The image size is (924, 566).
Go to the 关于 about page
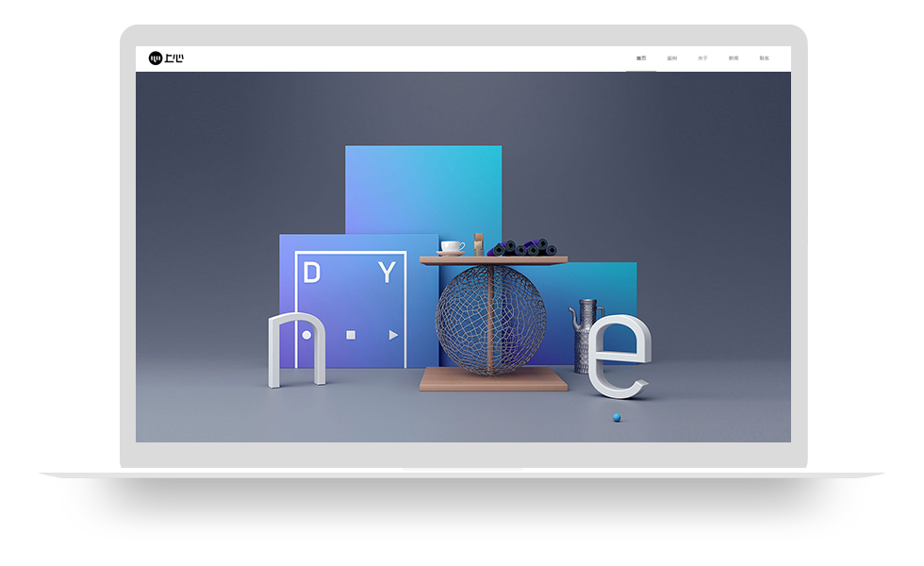[702, 58]
